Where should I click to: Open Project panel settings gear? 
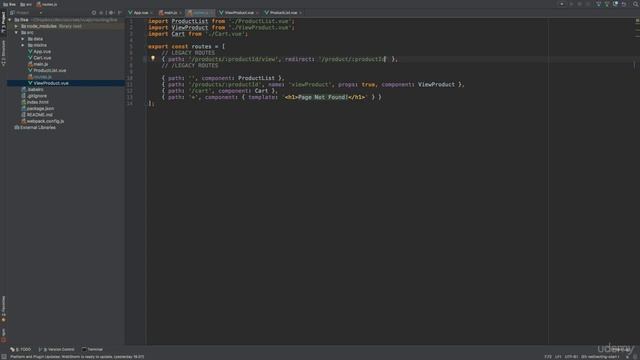click(111, 13)
